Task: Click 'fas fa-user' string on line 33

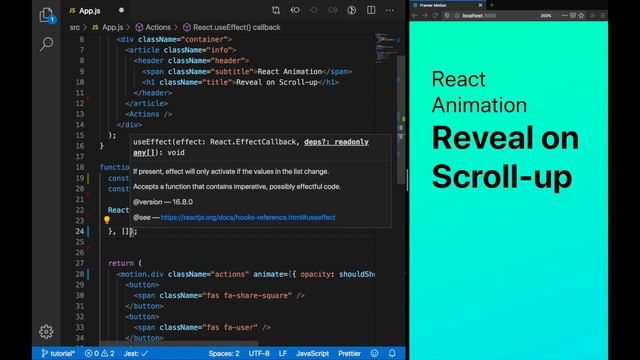Action: (x=230, y=327)
